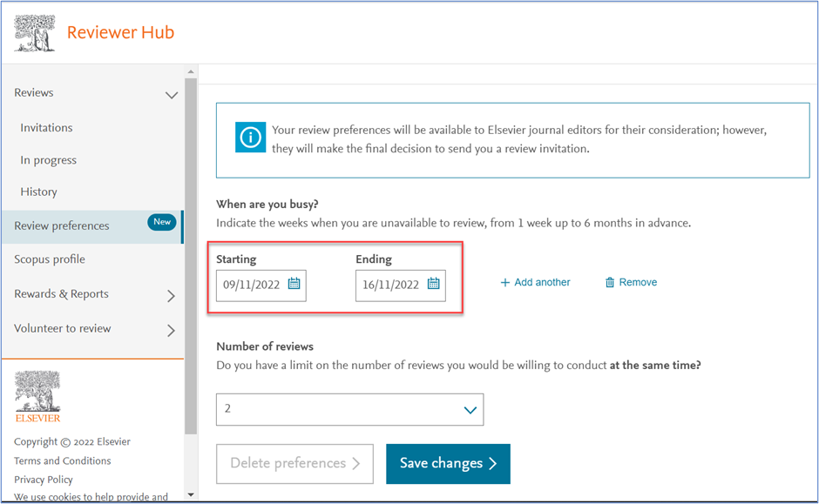Click the trash icon next to Remove
The width and height of the screenshot is (819, 504).
click(x=610, y=282)
